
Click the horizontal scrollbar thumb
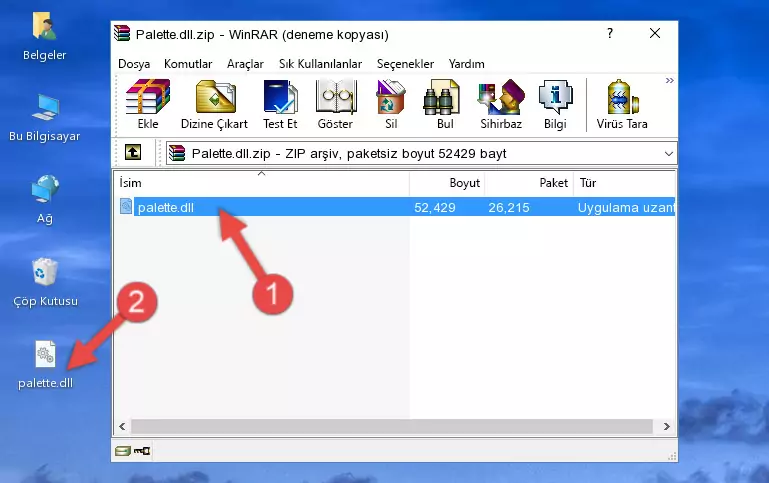(392, 426)
